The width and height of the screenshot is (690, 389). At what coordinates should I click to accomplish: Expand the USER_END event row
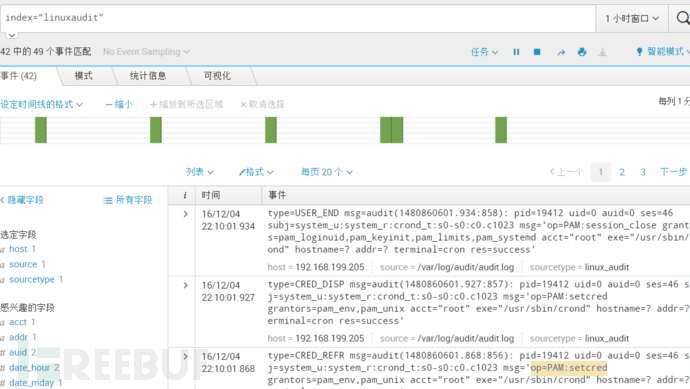click(x=185, y=214)
